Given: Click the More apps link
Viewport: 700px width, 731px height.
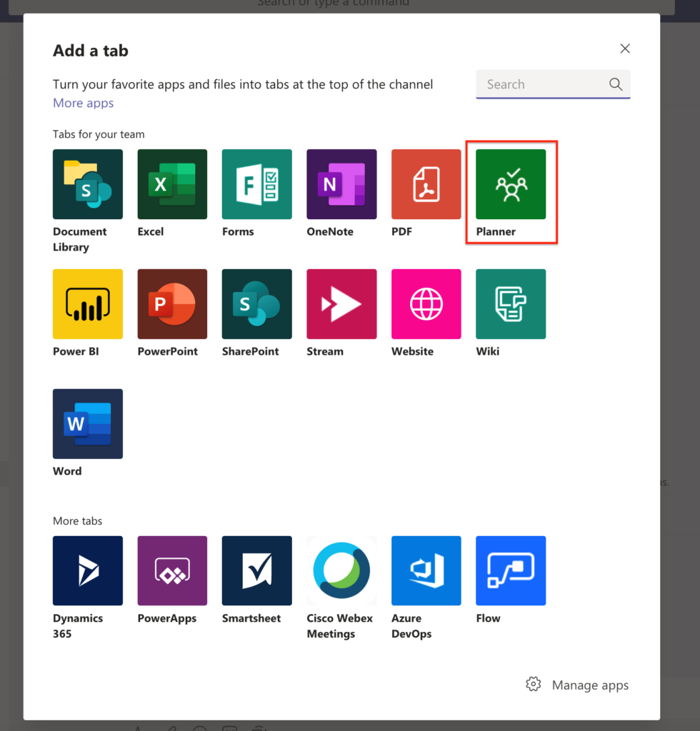Looking at the screenshot, I should 83,103.
